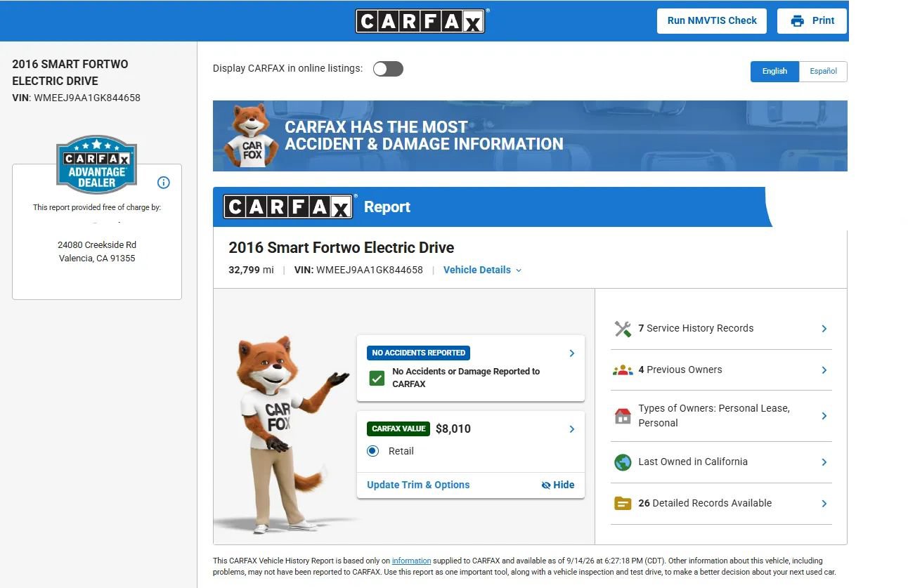This screenshot has width=908, height=588.
Task: Open Previous Owners chevron
Action: 824,370
